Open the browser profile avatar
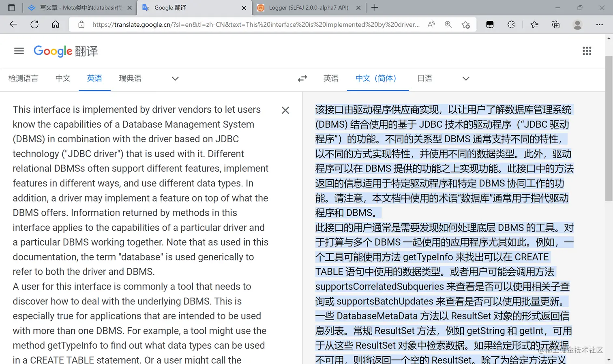613x364 pixels. click(x=577, y=24)
